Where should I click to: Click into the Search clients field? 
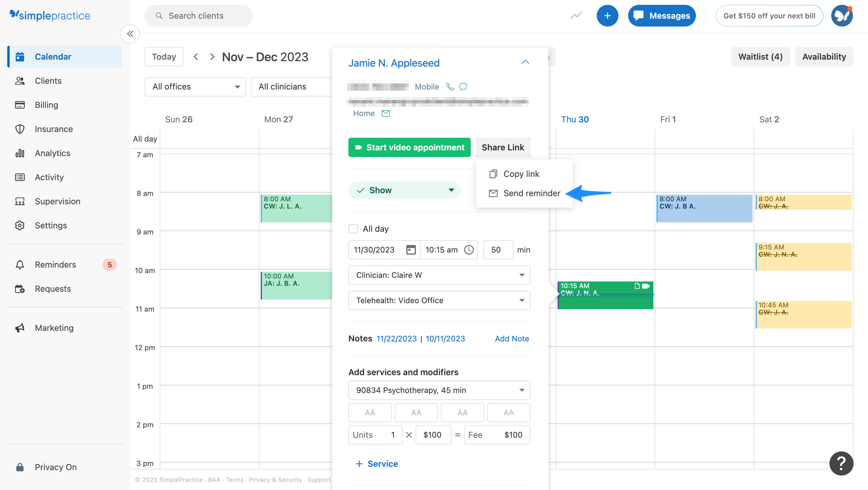(199, 15)
